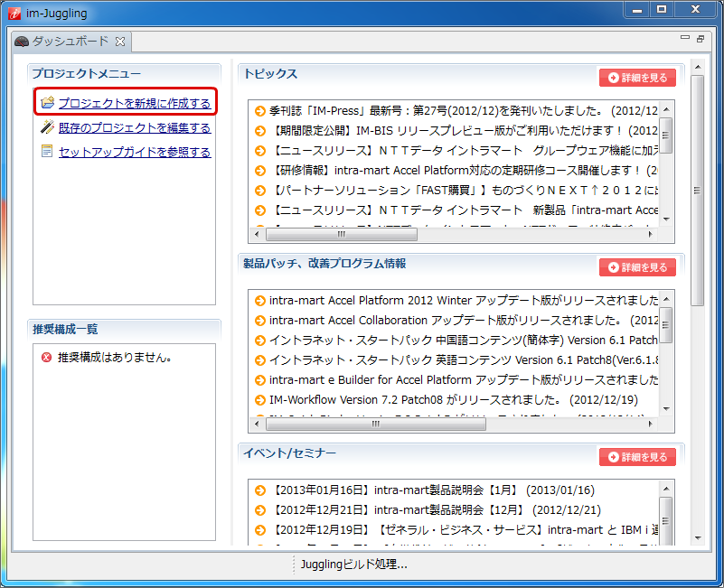The width and height of the screenshot is (724, 588).
Task: Click 製品パッチ list scroll left arrow
Action: pyautogui.click(x=258, y=425)
